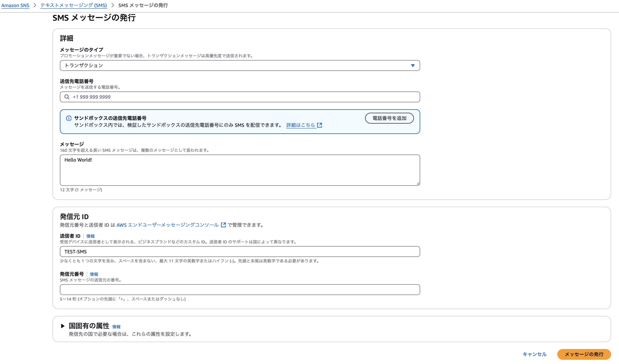Open テキストメッセージング (SMS) breadcrumb

pos(73,5)
